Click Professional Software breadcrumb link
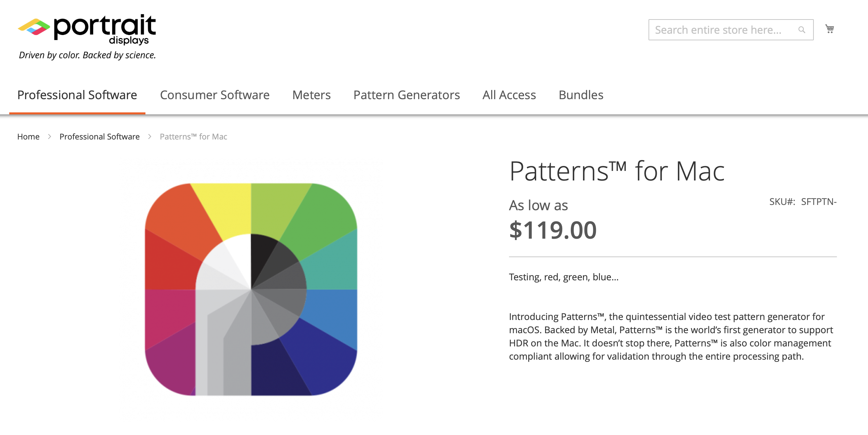 click(99, 137)
